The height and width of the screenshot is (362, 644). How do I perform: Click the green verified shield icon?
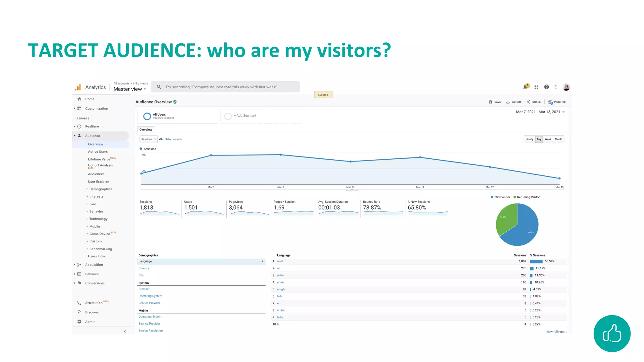click(175, 102)
